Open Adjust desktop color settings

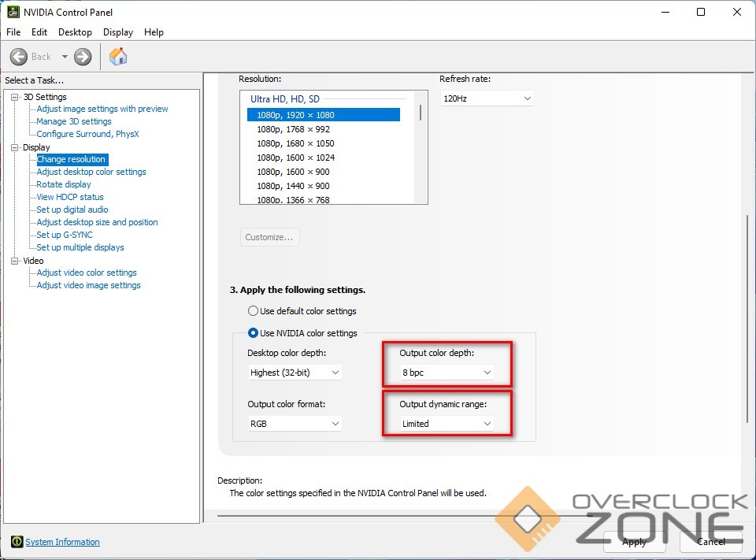pyautogui.click(x=91, y=172)
